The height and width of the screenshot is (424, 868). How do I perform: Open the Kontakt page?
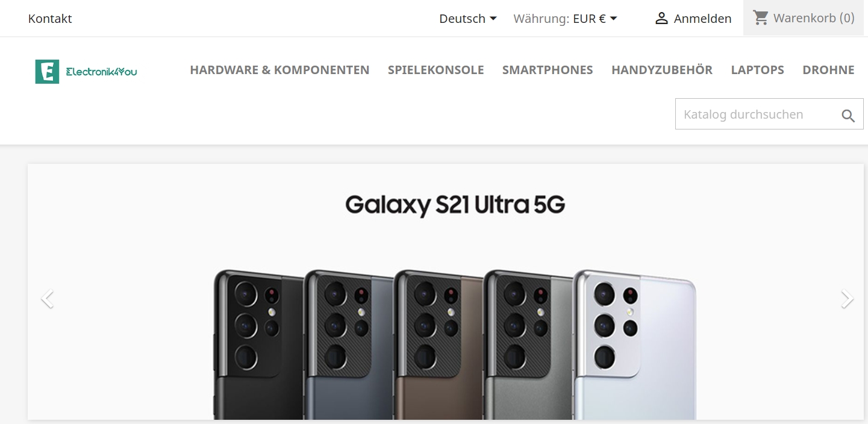[x=50, y=19]
